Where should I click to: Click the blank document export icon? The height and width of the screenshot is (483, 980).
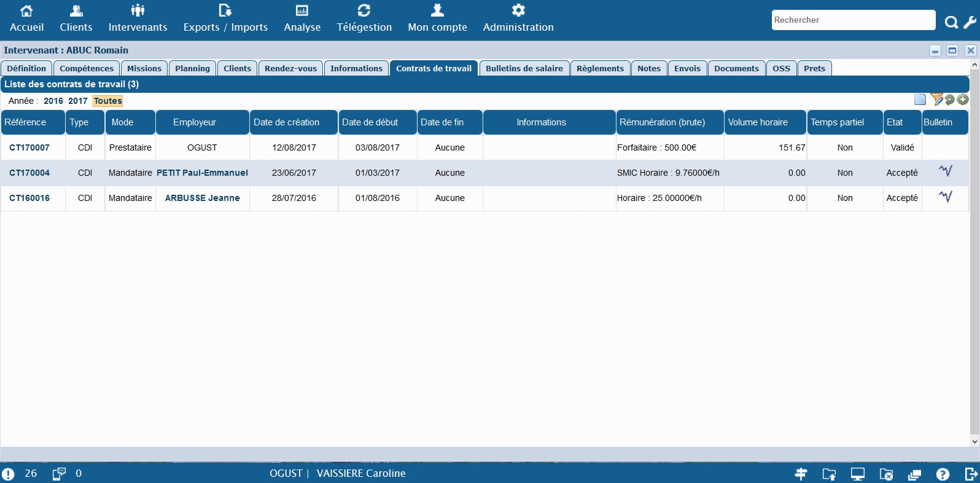920,100
